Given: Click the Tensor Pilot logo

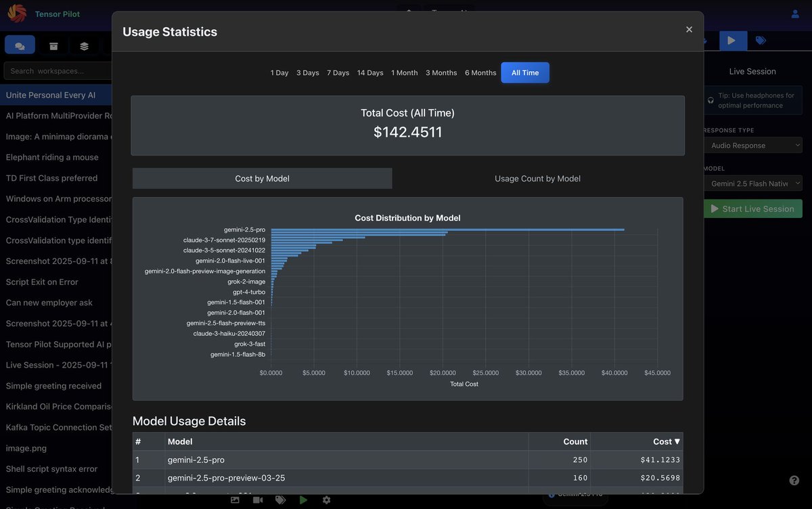Looking at the screenshot, I should [17, 14].
